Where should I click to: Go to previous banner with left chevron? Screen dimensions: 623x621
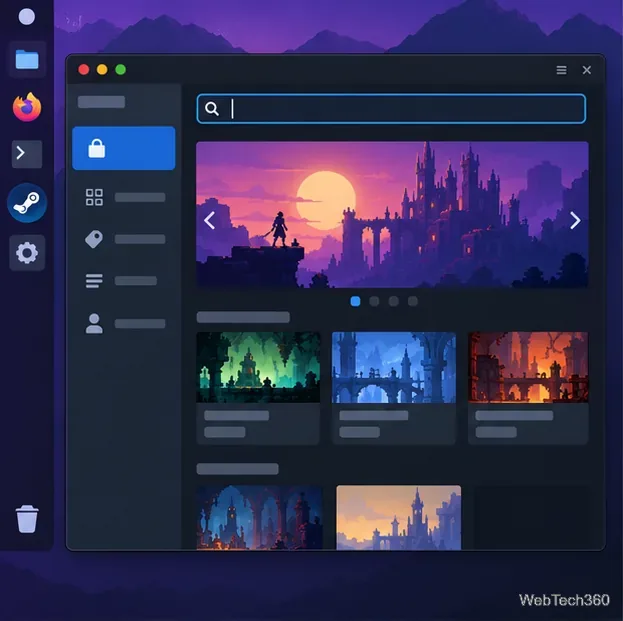click(x=209, y=221)
